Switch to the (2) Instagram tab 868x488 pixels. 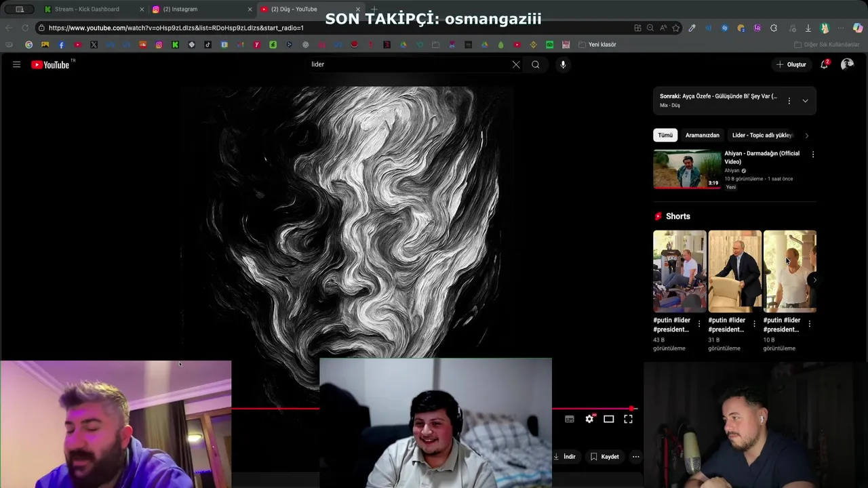201,9
